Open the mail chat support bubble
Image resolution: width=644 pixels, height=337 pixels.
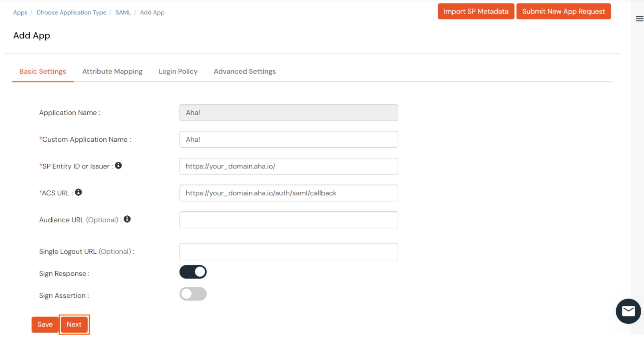click(628, 311)
